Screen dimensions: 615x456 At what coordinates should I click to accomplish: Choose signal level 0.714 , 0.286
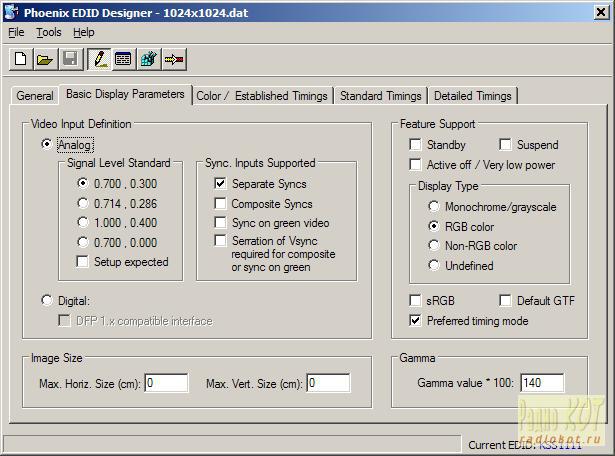click(x=83, y=203)
